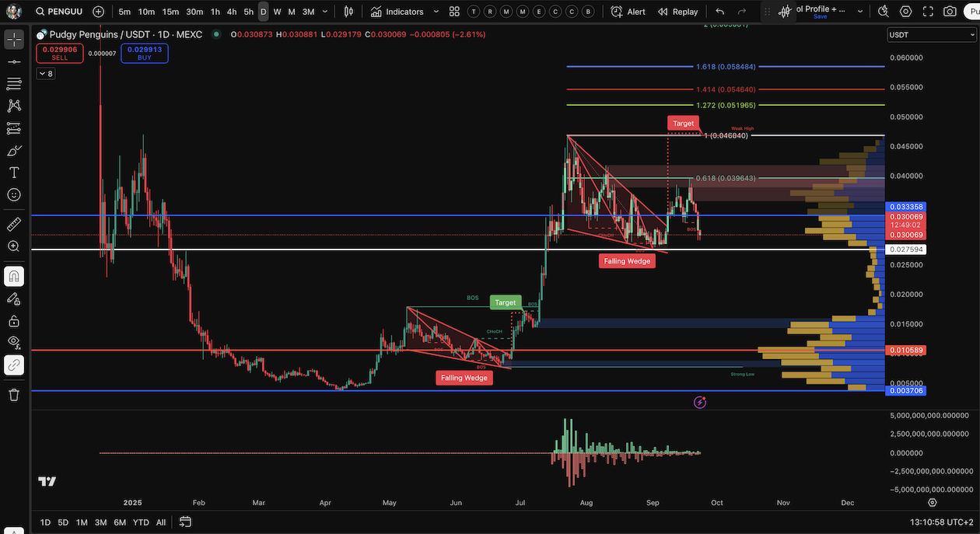The image size is (980, 534).
Task: Switch to the 15m timeframe
Action: tap(170, 12)
